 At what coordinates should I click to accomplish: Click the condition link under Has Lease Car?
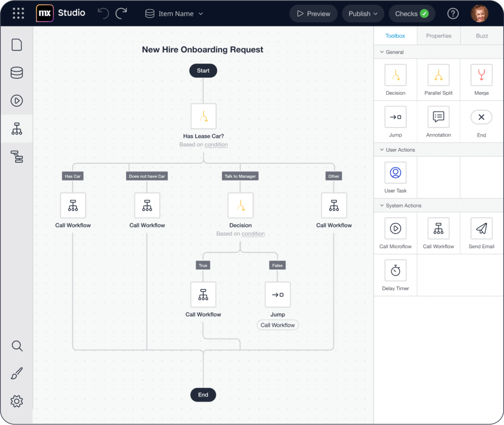click(x=216, y=145)
